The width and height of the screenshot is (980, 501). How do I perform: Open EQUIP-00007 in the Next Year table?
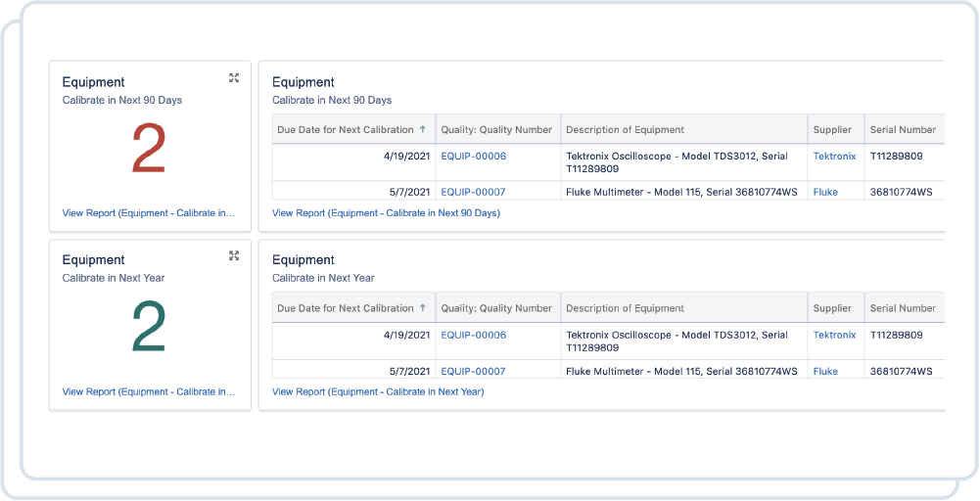tap(473, 371)
